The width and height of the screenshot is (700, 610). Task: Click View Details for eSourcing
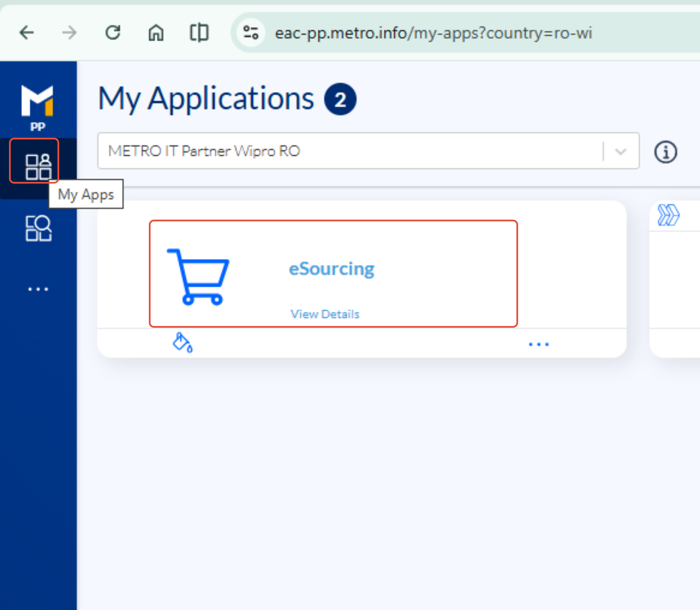(x=325, y=314)
